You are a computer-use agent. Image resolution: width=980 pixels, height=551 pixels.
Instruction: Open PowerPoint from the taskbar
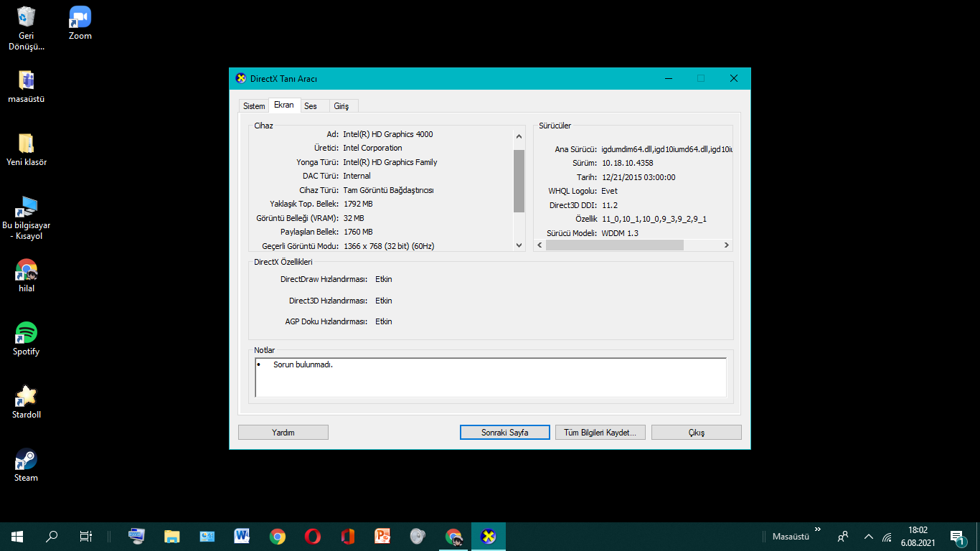click(382, 536)
